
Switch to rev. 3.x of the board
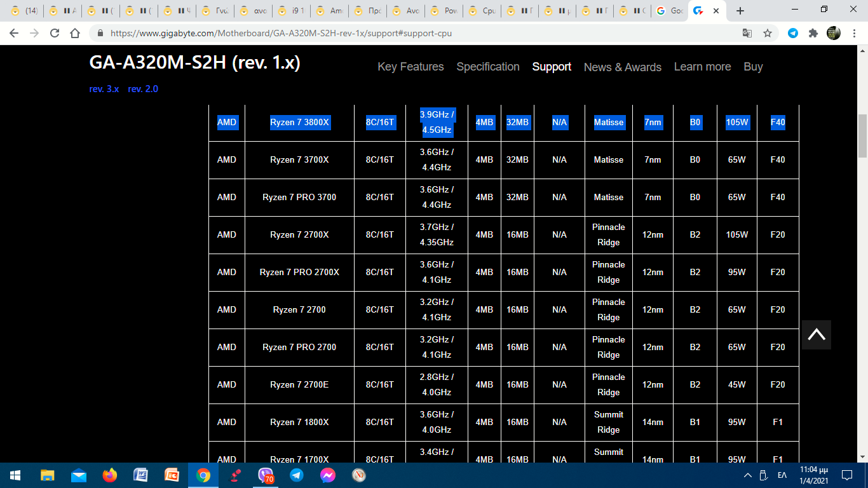click(104, 89)
